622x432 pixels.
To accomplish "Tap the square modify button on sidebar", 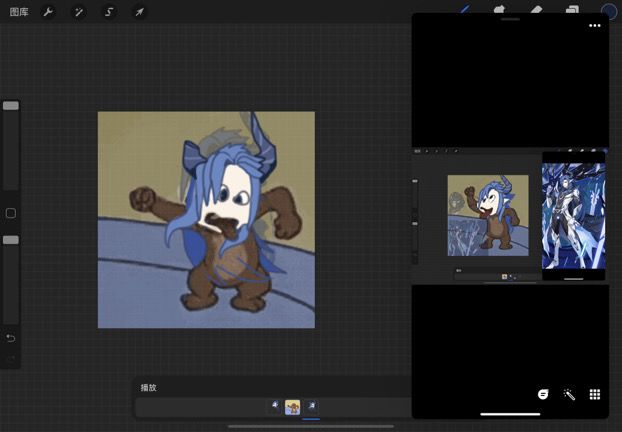I will point(11,213).
